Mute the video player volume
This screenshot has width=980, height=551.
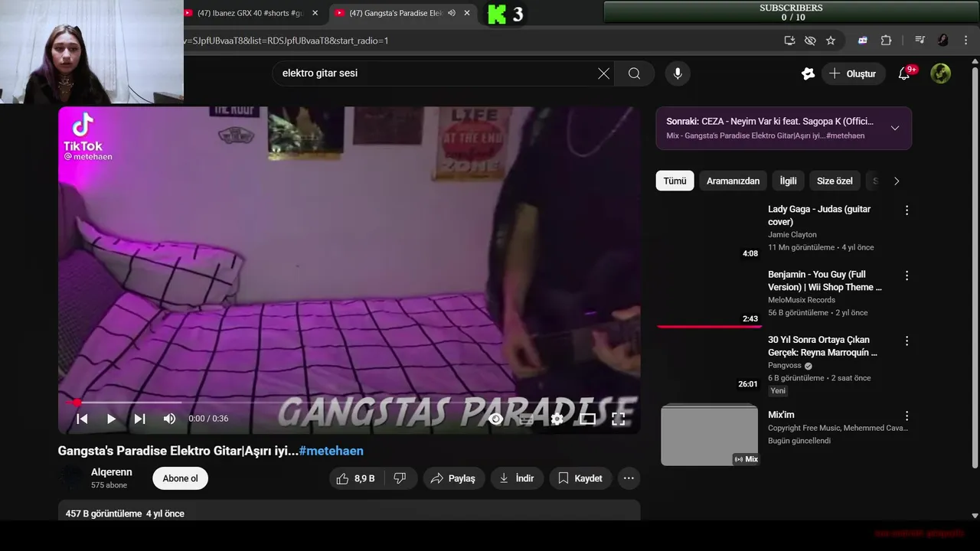tap(169, 419)
